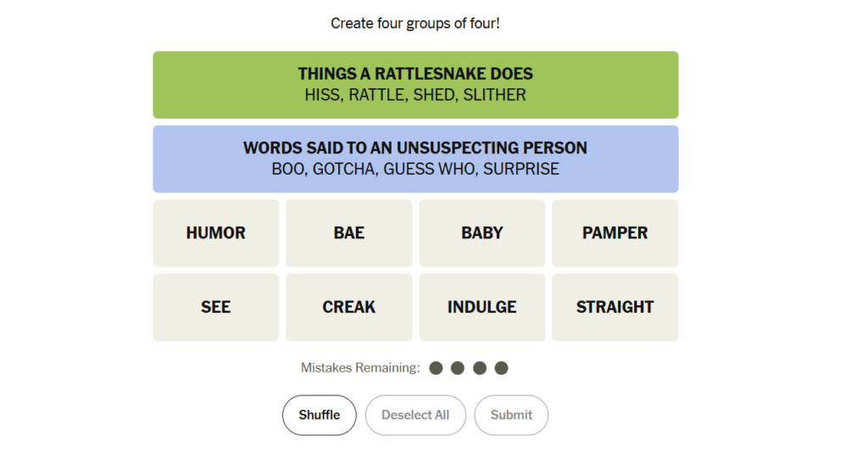Click the 'Create four groups of four!' heading
This screenshot has width=868, height=453.
click(415, 23)
